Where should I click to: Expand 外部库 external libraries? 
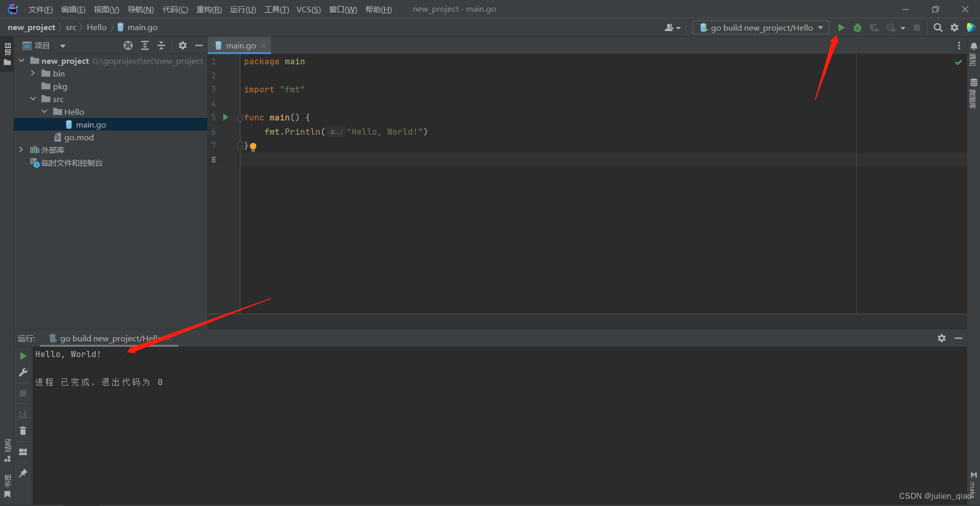point(21,150)
